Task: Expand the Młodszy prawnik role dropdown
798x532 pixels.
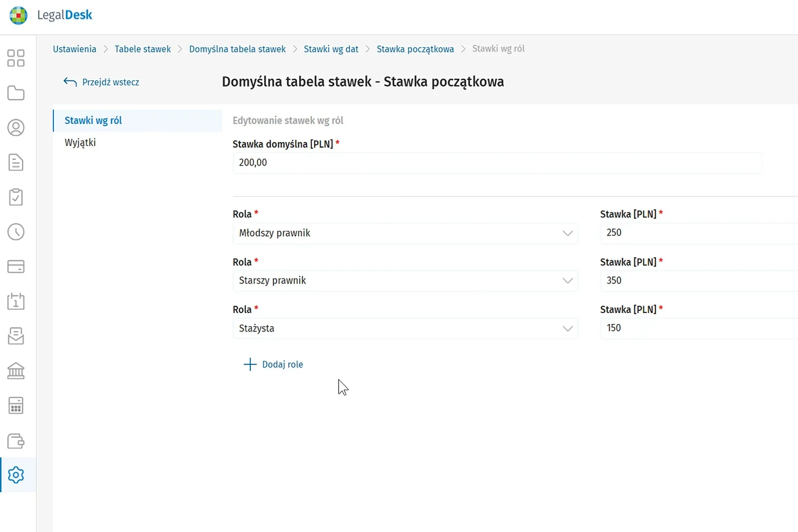Action: coord(405,233)
